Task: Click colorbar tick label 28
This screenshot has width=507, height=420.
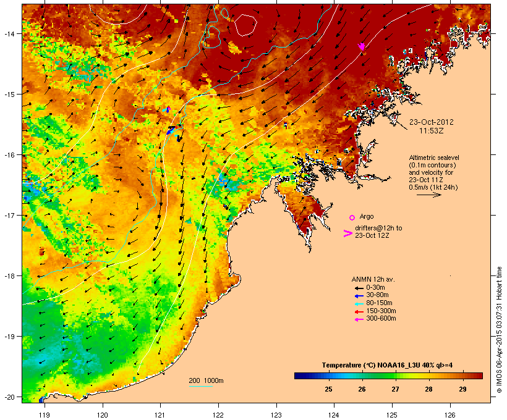Action: [428, 389]
